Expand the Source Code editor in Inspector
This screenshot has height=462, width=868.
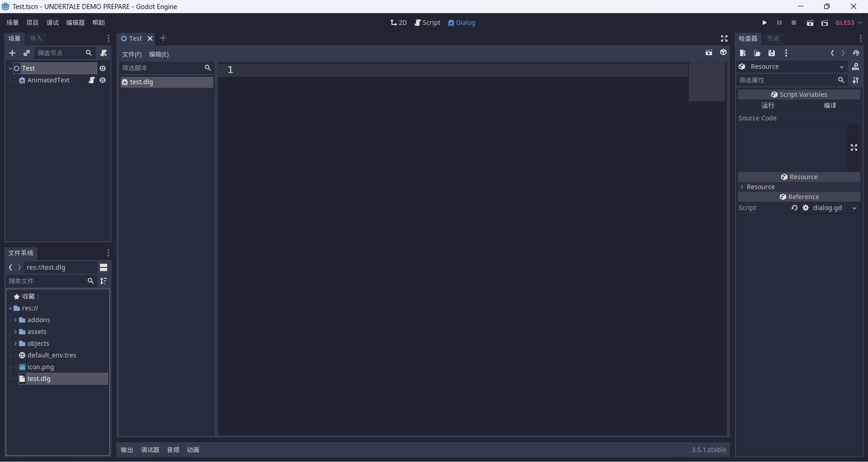click(854, 148)
